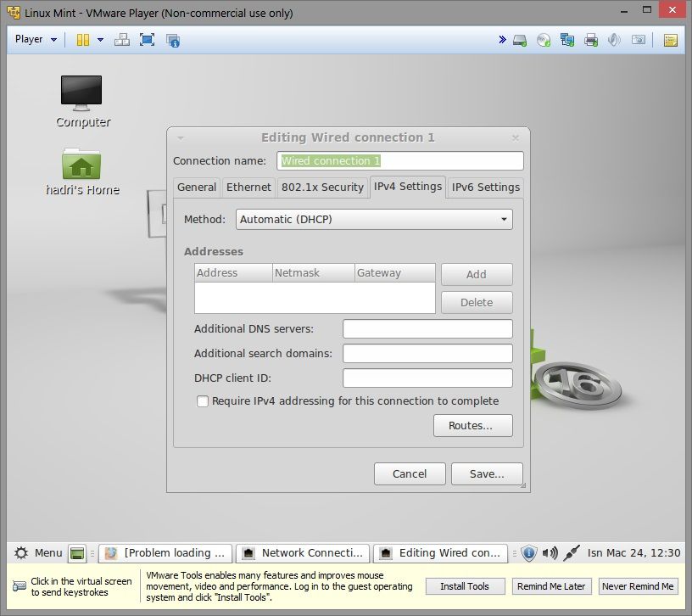Click the VMware Player title bar icon

coord(14,13)
